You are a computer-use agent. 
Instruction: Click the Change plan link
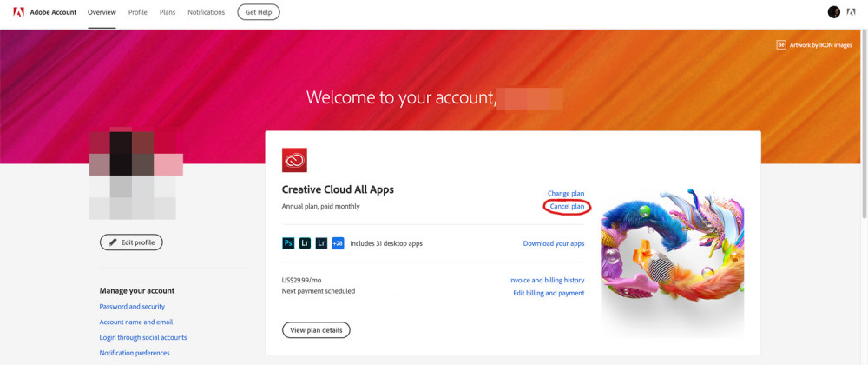tap(566, 193)
